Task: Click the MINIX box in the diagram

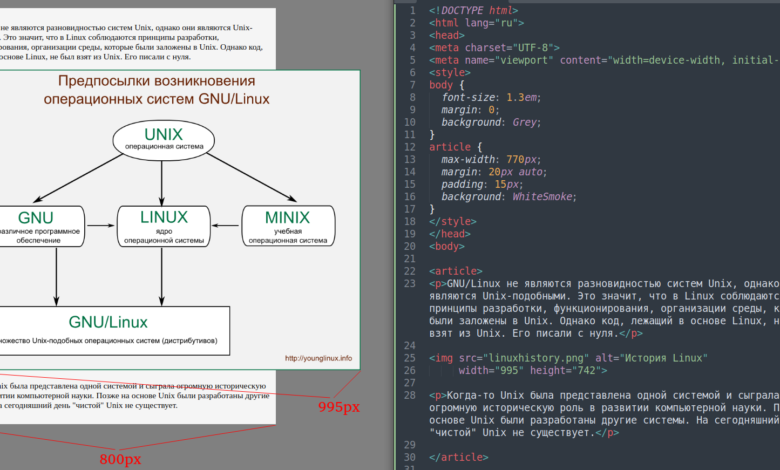Action: 287,224
